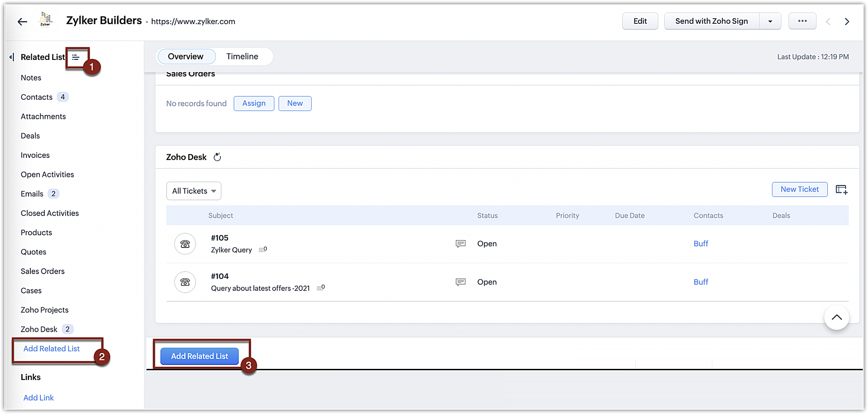Open the zylker.com website URL
Screen dimensions: 868x414
tap(193, 22)
